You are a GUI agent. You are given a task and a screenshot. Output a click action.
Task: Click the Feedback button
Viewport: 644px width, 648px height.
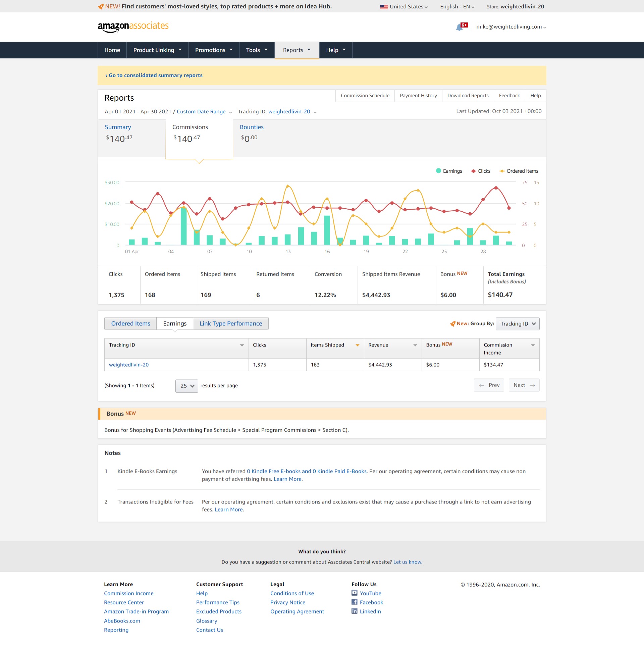pos(509,96)
